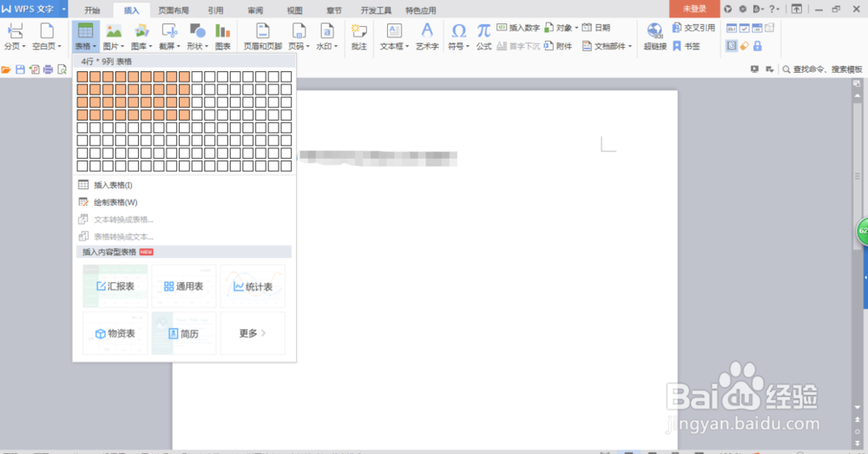The height and width of the screenshot is (454, 868).
Task: Open 艺术字 word art
Action: 427,36
